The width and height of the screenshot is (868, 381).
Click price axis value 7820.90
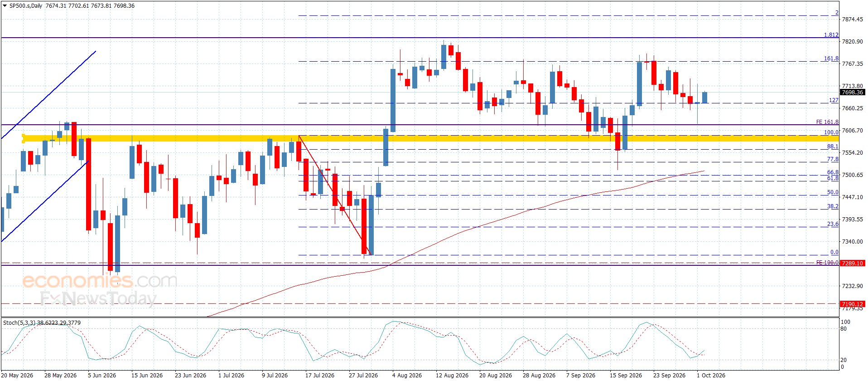click(x=852, y=41)
